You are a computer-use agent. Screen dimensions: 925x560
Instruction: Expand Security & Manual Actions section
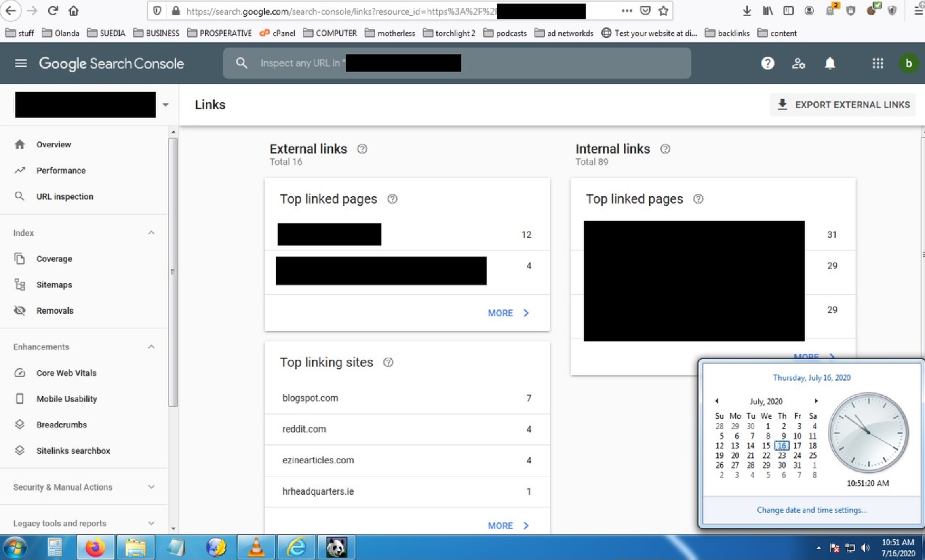click(151, 487)
